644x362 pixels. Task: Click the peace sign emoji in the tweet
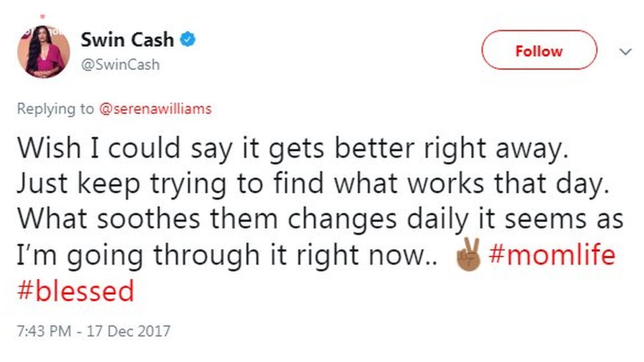(468, 256)
